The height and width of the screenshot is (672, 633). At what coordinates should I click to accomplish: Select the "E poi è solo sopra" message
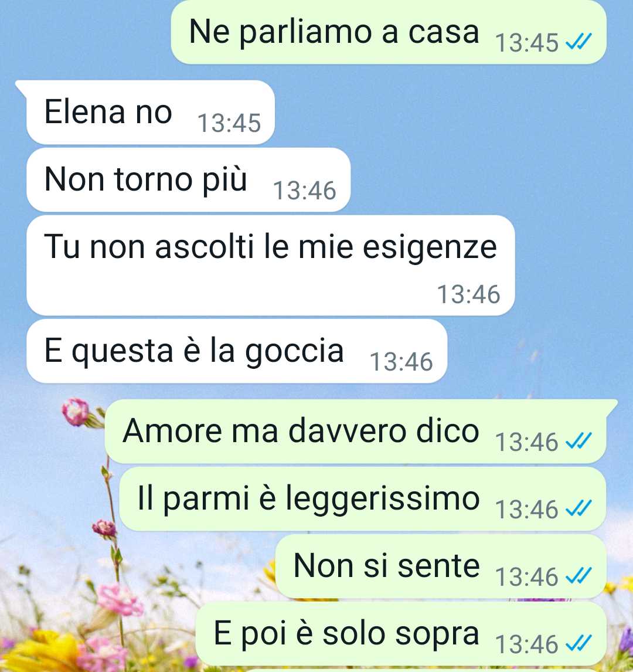pos(401,633)
